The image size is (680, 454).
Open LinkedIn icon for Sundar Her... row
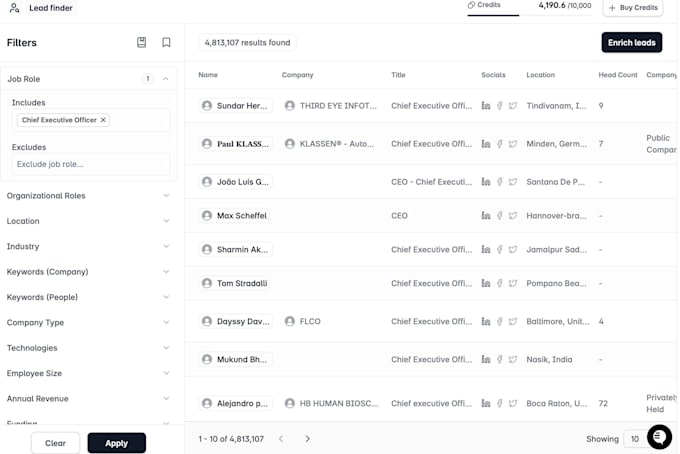pos(486,106)
